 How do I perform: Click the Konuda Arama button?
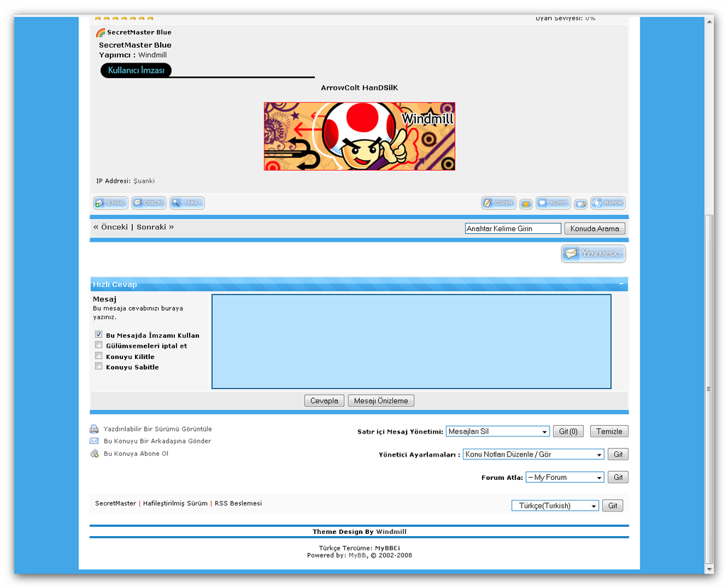595,228
